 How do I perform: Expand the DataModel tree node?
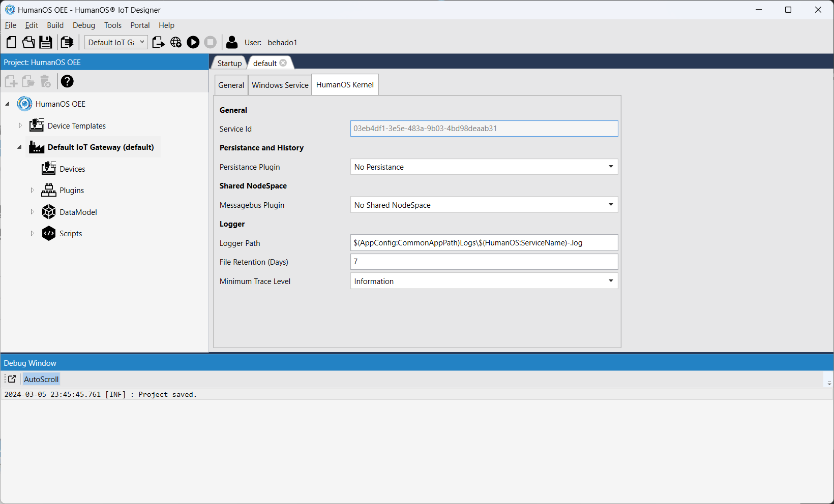point(32,212)
